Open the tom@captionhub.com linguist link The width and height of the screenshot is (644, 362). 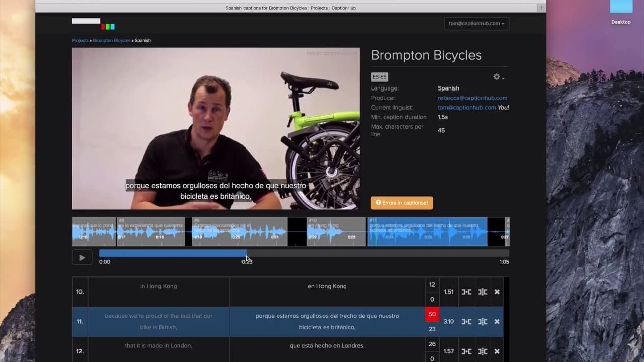(x=467, y=108)
